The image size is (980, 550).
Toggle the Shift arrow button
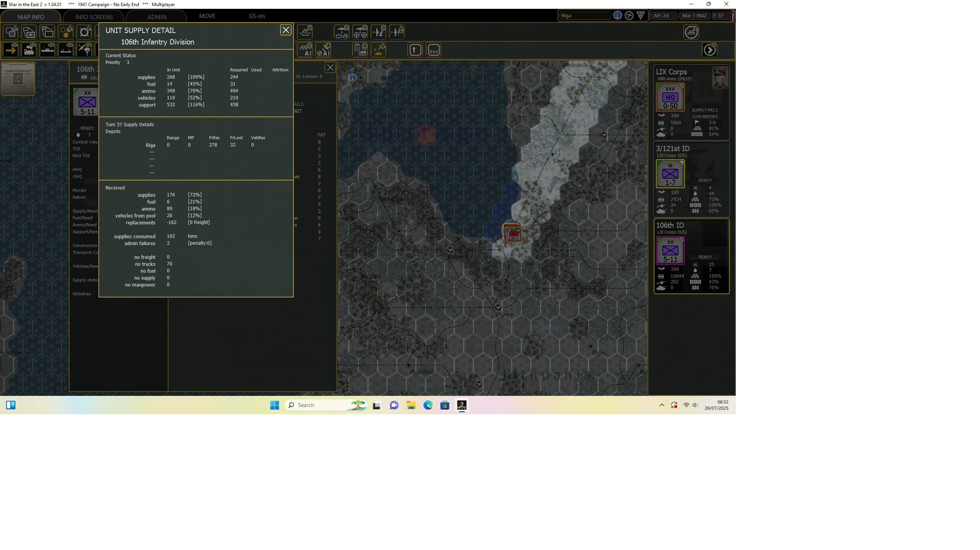click(415, 50)
